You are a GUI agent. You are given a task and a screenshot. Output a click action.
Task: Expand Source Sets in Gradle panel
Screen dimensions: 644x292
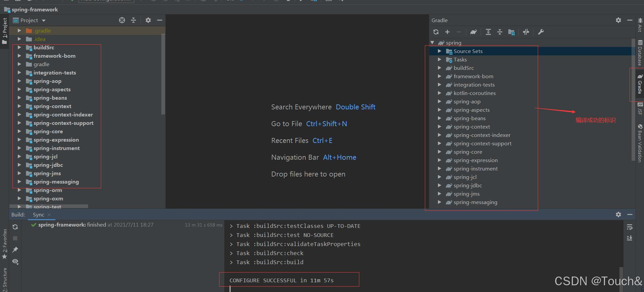[x=439, y=51]
